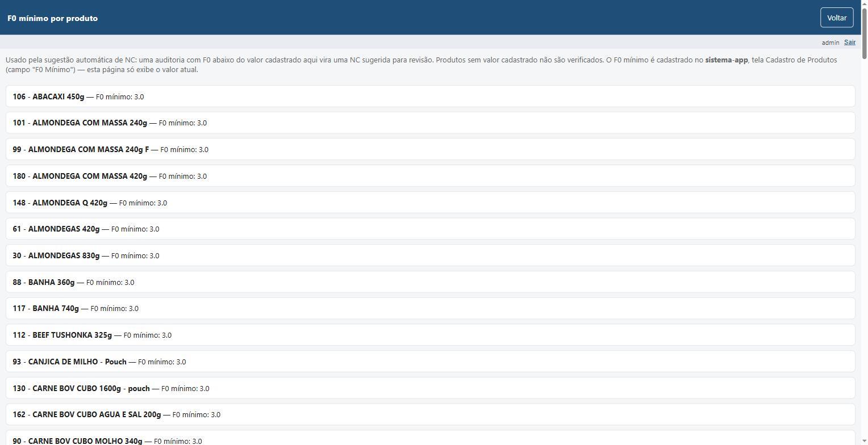The width and height of the screenshot is (868, 445).
Task: Select row 117 - BANHA 740g
Action: tap(430, 308)
